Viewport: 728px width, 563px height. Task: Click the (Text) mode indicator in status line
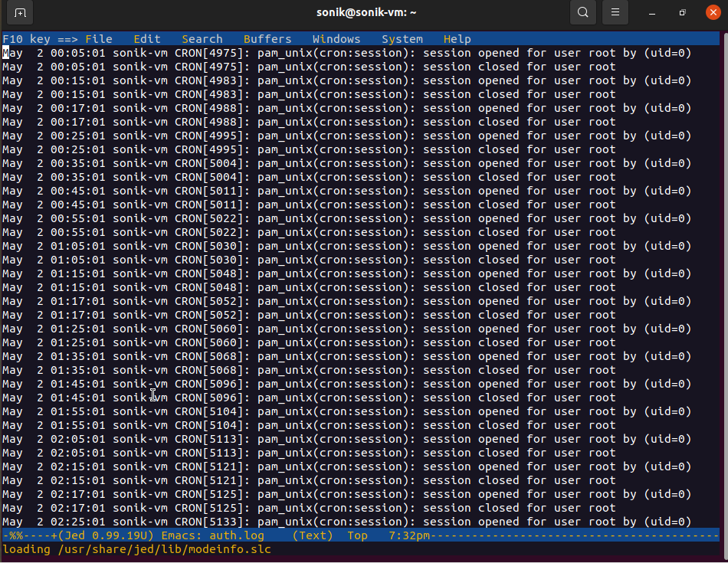pos(313,535)
